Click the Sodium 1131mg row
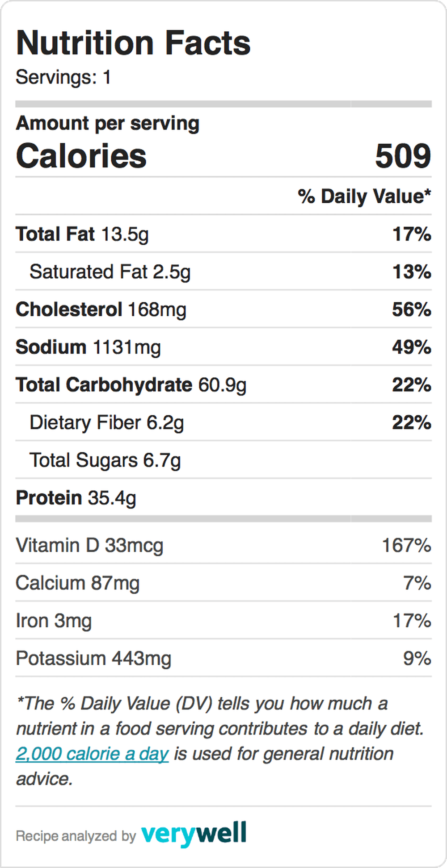 point(223,347)
